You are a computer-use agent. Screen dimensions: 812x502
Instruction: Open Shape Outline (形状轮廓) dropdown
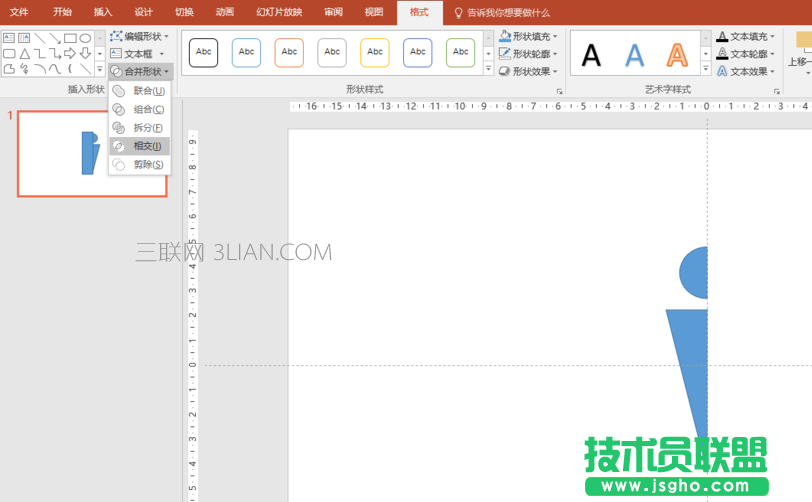point(528,54)
